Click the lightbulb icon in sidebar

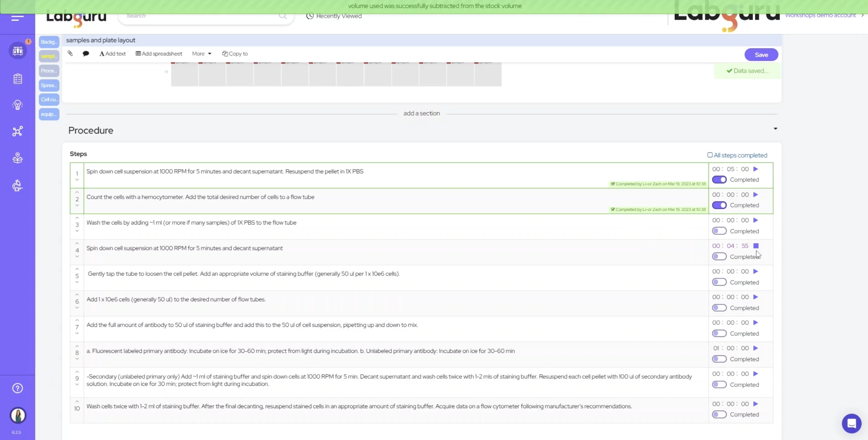click(17, 105)
